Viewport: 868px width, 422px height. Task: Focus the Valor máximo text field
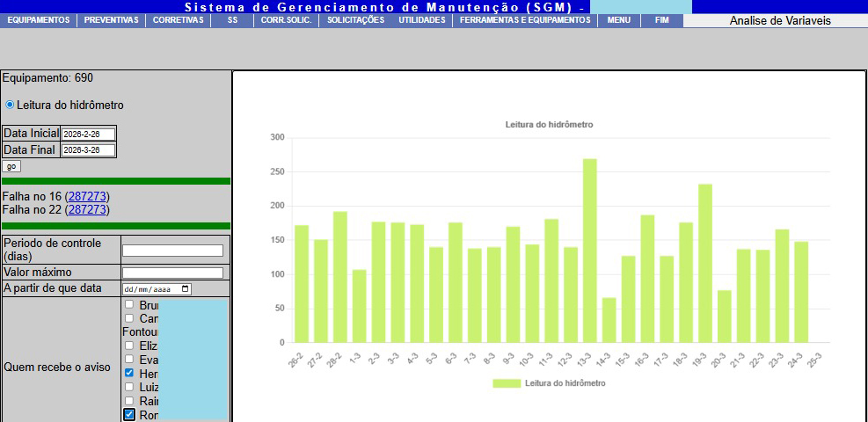click(172, 273)
